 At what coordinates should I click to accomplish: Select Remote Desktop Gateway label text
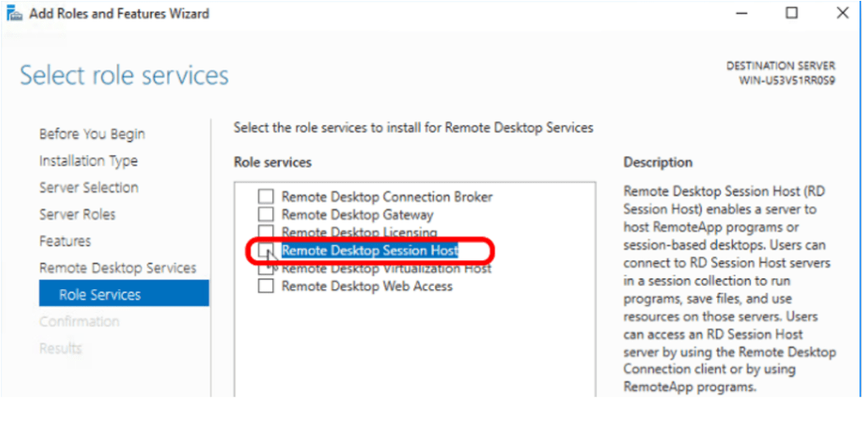pos(357,214)
